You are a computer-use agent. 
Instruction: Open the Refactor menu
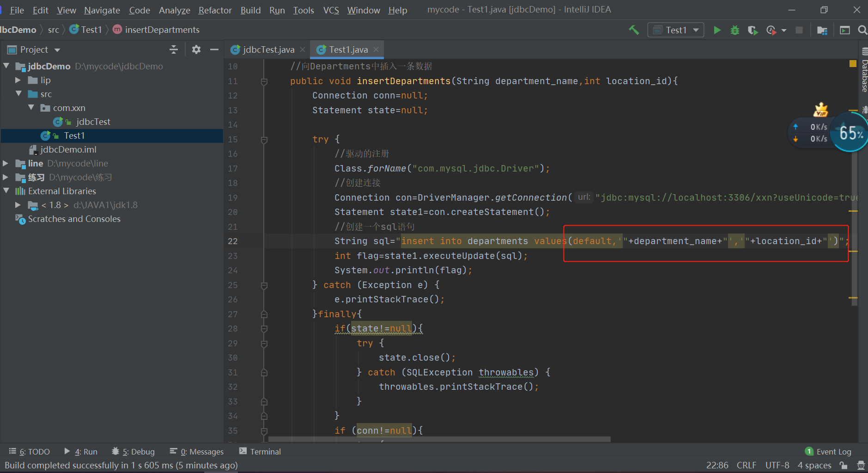pos(215,10)
